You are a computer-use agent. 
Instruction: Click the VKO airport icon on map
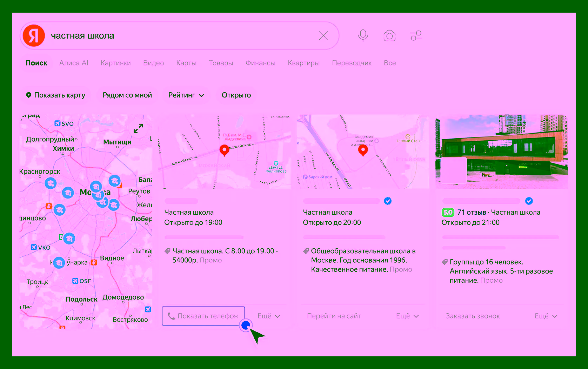coord(34,247)
